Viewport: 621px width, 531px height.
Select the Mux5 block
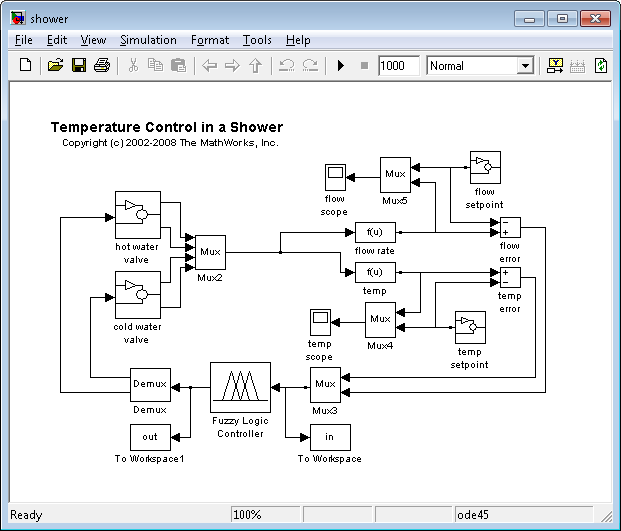click(x=395, y=175)
